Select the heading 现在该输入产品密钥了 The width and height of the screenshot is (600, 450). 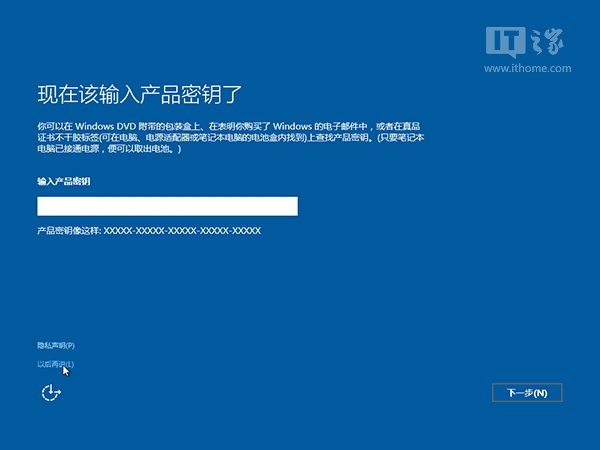tap(140, 94)
